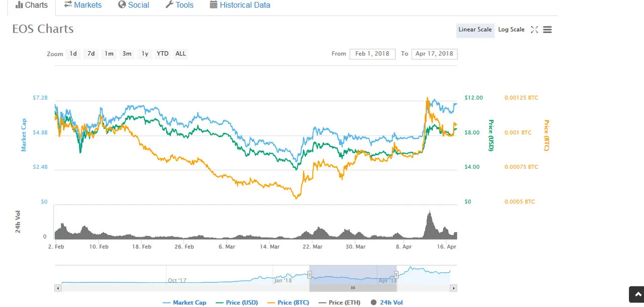Viewport: 644px width, 307px height.
Task: Go to the Tools tab
Action: [x=179, y=5]
